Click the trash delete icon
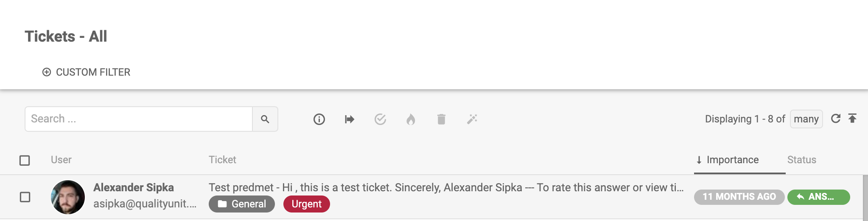 (441, 119)
